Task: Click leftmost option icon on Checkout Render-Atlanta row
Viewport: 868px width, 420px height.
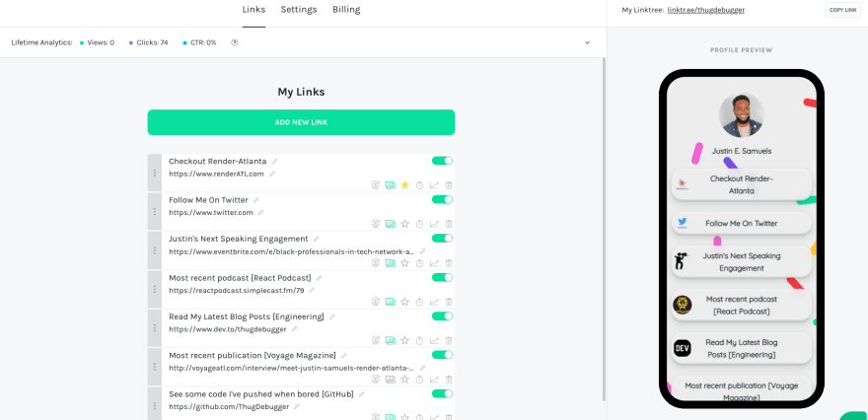Action: (376, 184)
